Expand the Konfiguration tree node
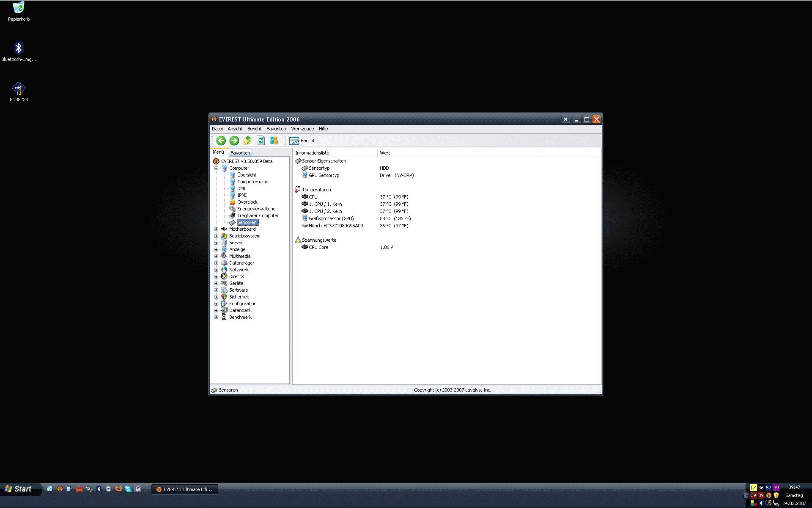This screenshot has height=508, width=812. 217,304
